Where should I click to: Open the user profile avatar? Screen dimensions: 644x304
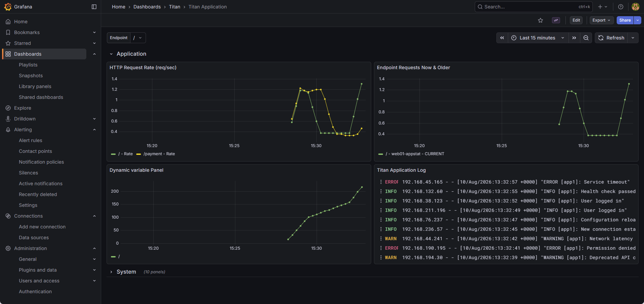point(636,7)
